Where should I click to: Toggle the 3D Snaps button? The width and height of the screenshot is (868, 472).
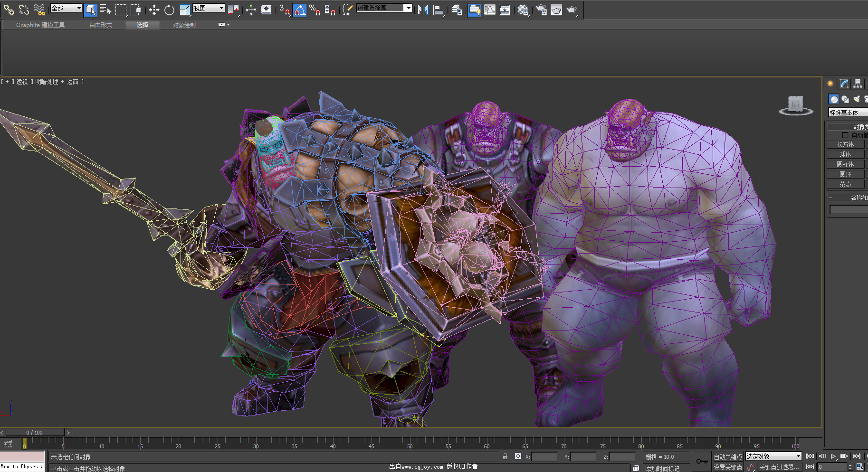(x=285, y=9)
